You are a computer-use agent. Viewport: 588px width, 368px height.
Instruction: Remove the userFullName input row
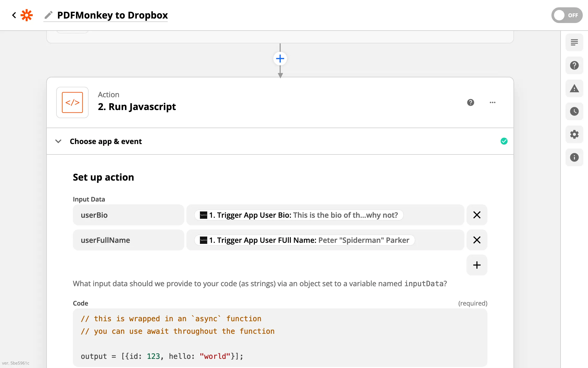[477, 240]
